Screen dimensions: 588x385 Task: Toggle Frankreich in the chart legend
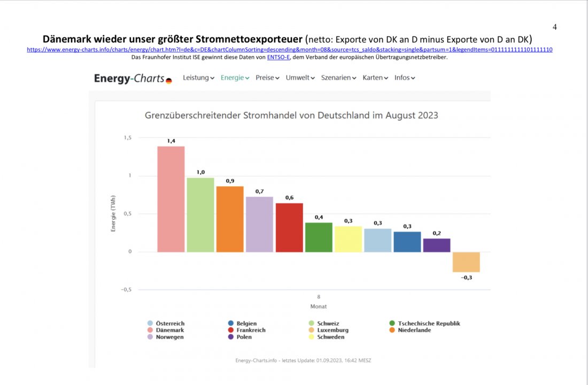point(247,330)
